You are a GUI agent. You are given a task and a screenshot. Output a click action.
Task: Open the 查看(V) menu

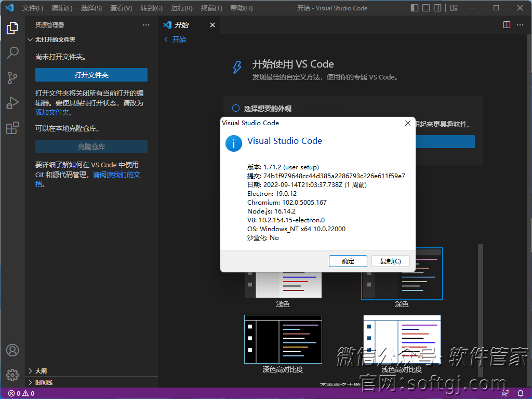coord(121,8)
